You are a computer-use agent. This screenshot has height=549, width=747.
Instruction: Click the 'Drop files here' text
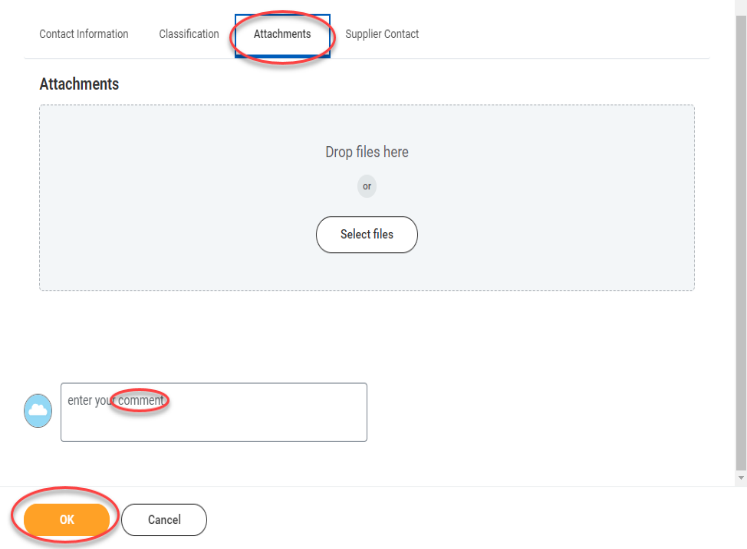(367, 152)
